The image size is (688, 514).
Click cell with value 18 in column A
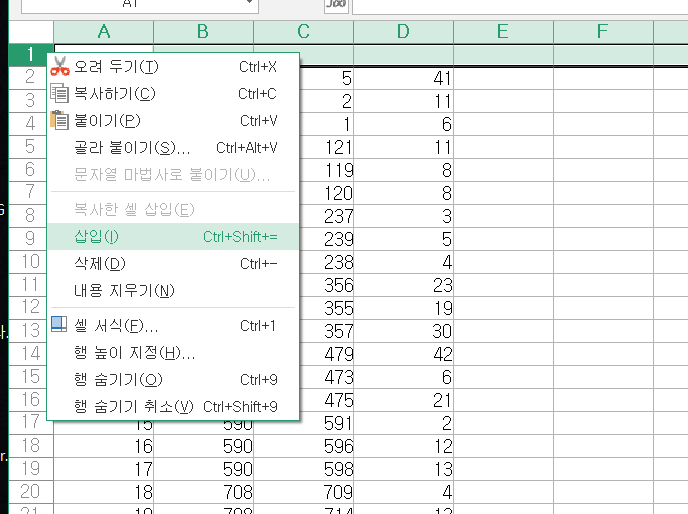[x=104, y=492]
